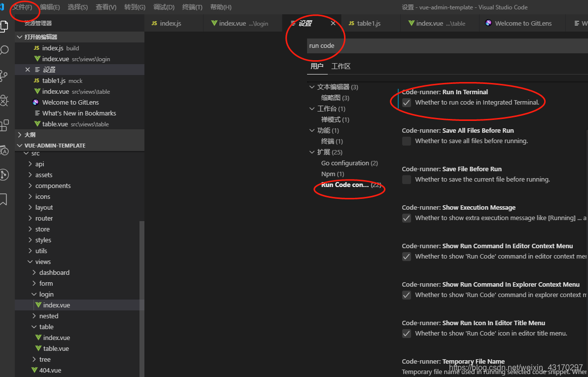Toggle Show Run Icon In Editor Title Menu
The width and height of the screenshot is (588, 377).
click(407, 334)
